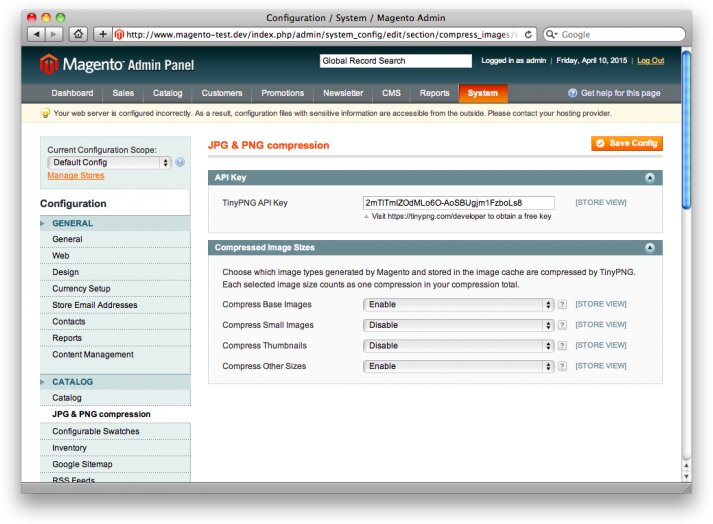Click the TinyPNG API Key input field

pyautogui.click(x=458, y=203)
